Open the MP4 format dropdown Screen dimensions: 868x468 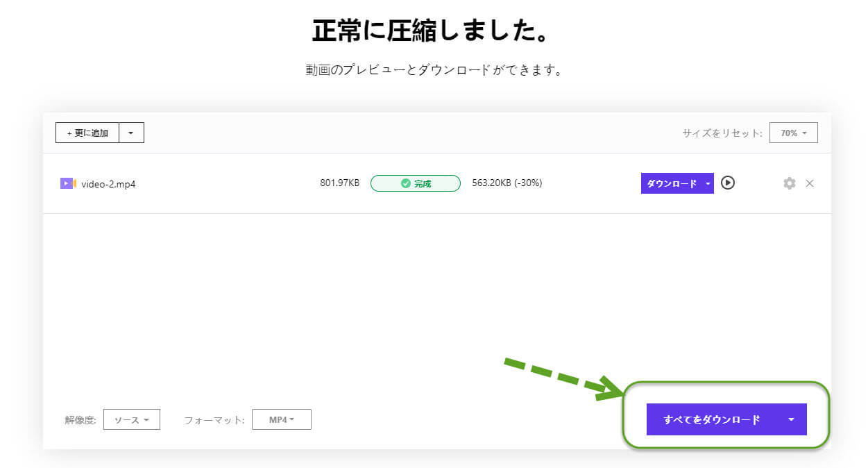coord(281,419)
